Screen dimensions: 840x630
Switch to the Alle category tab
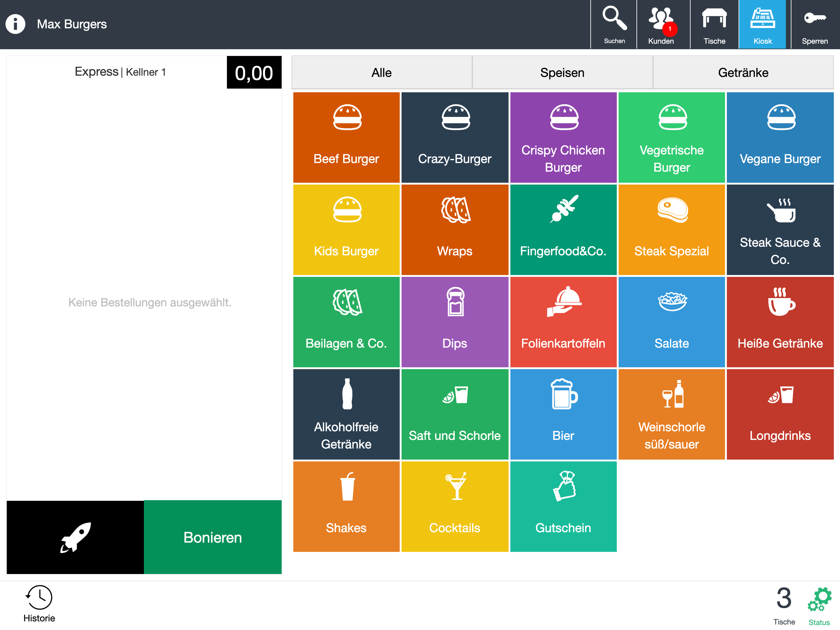click(x=382, y=73)
